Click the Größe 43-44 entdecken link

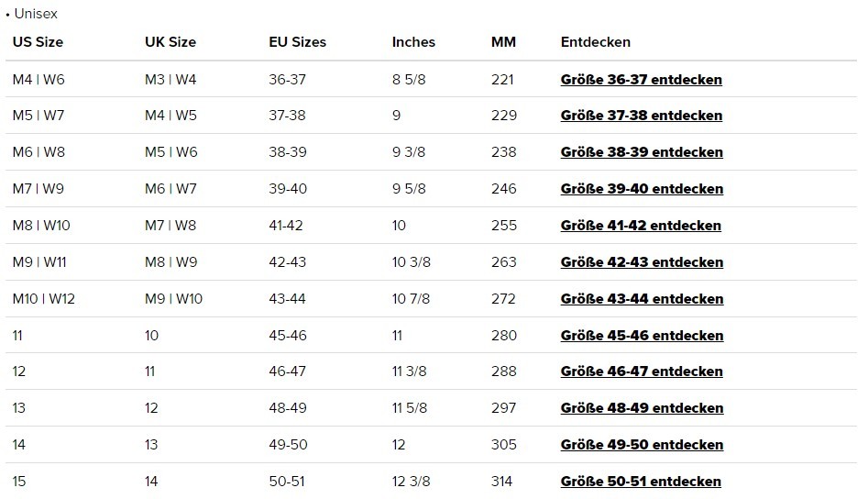pos(641,299)
